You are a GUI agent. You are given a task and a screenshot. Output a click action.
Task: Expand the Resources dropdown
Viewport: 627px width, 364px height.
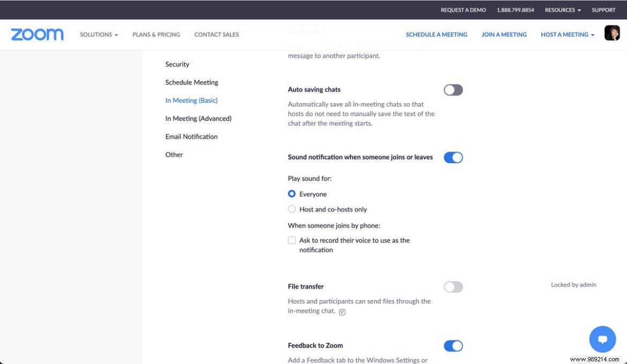pyautogui.click(x=562, y=10)
